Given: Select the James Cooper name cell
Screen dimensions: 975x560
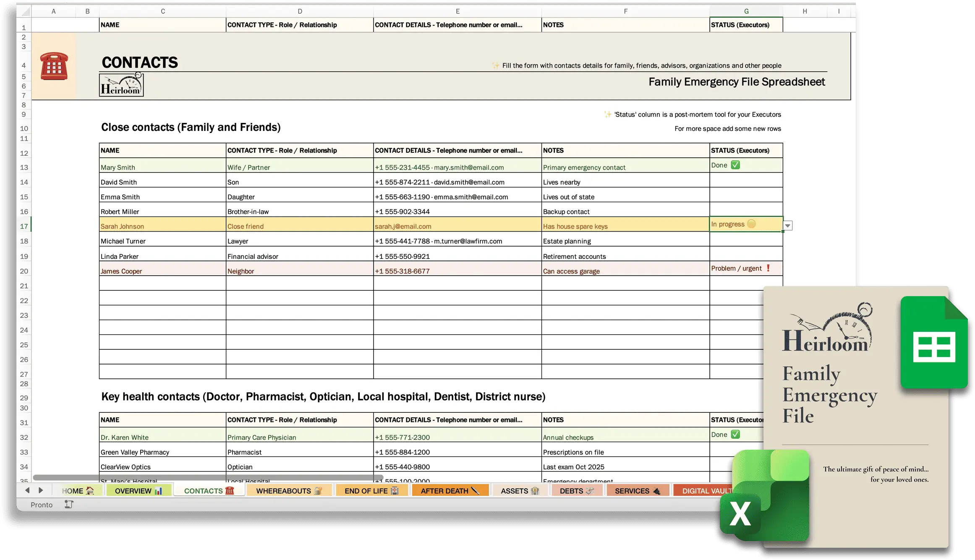Looking at the screenshot, I should 162,269.
